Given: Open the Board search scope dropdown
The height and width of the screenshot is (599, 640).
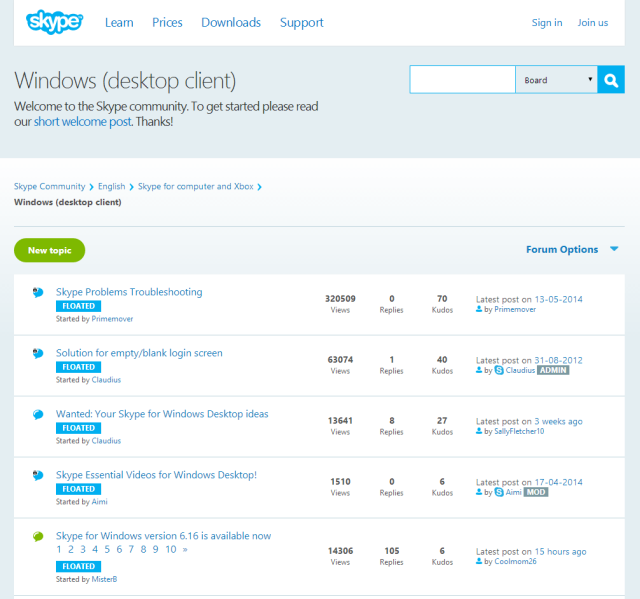Looking at the screenshot, I should coord(556,80).
